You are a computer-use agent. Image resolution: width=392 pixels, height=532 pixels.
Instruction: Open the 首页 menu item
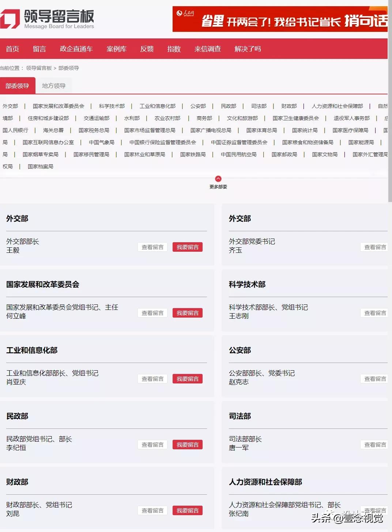(x=12, y=49)
